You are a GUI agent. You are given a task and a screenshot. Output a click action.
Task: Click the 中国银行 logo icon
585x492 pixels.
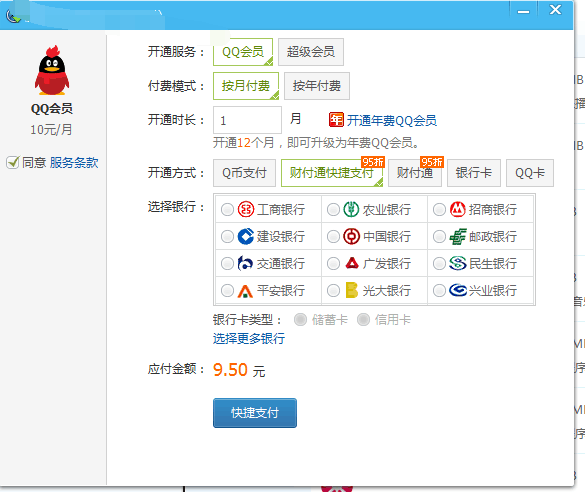351,236
